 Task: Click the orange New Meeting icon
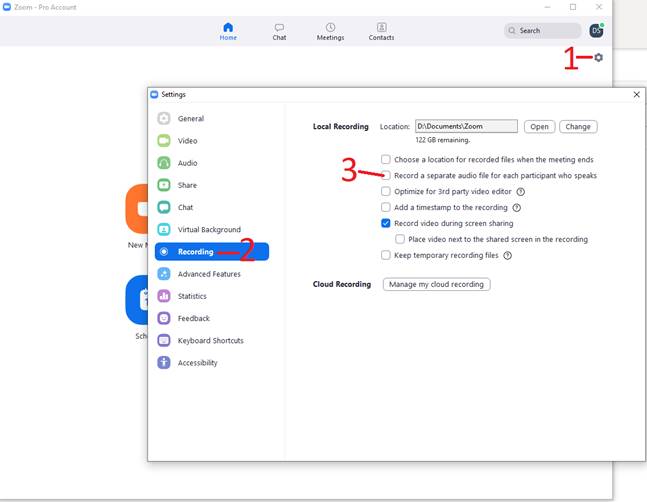click(x=137, y=209)
